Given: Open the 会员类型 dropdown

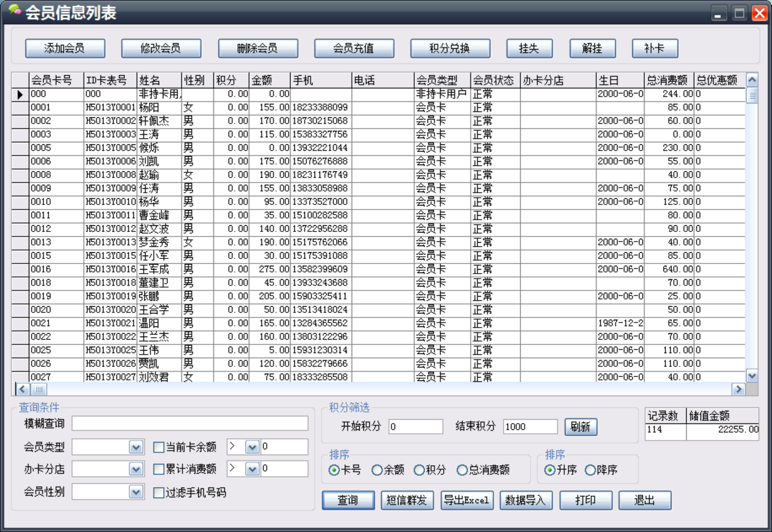Looking at the screenshot, I should 136,447.
